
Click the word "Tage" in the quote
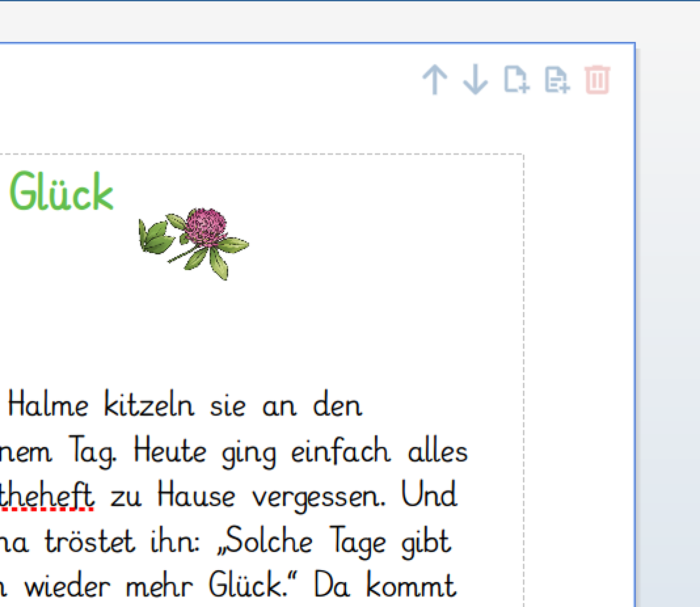pyautogui.click(x=357, y=543)
